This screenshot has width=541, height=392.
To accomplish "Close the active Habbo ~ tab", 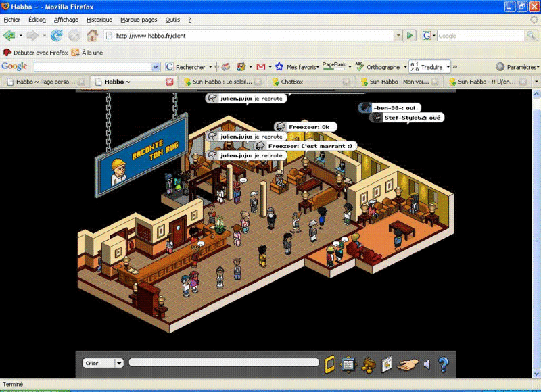I will (x=170, y=82).
